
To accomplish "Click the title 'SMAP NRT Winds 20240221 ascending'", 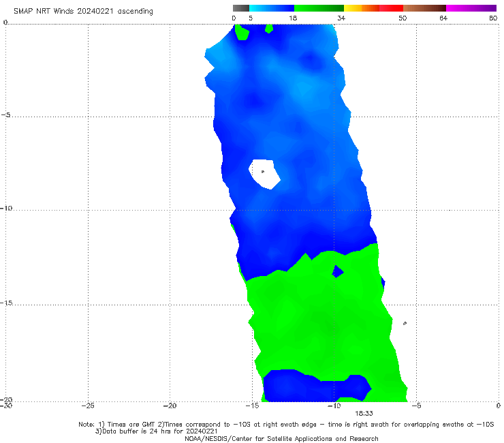I will coord(83,12).
